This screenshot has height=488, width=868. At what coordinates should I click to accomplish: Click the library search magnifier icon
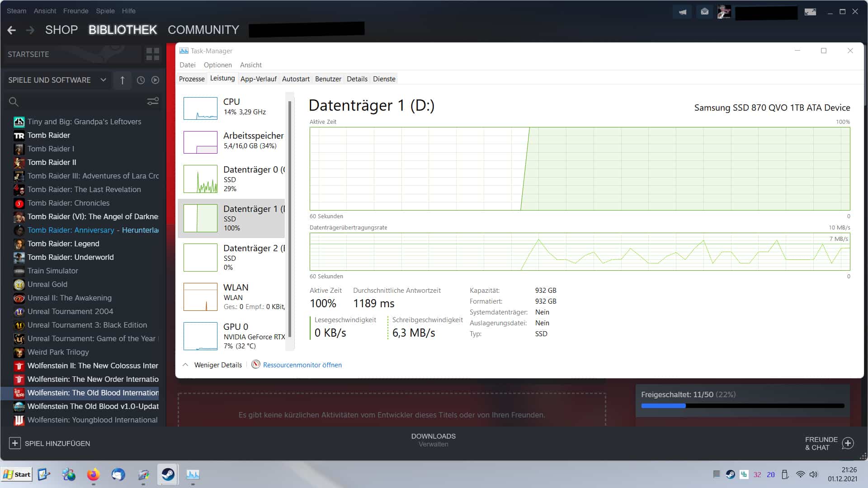14,102
